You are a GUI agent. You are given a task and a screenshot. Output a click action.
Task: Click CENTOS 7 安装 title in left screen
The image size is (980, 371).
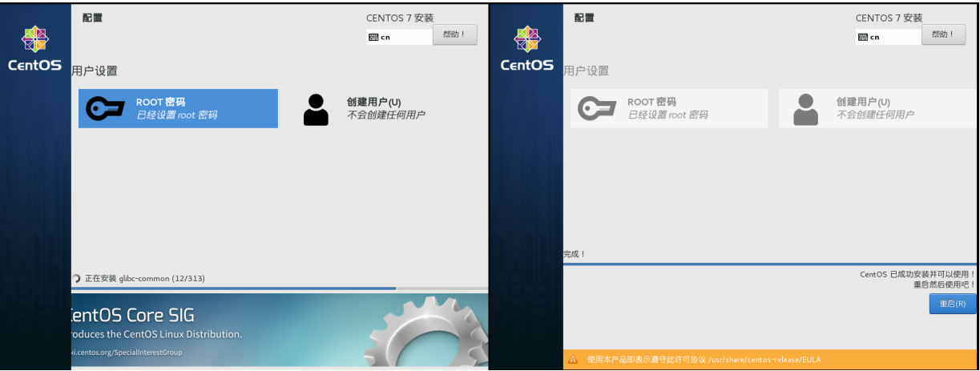[400, 18]
